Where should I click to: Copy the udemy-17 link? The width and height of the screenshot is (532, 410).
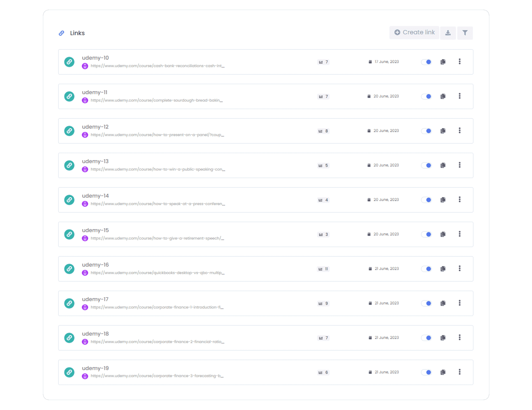[443, 303]
